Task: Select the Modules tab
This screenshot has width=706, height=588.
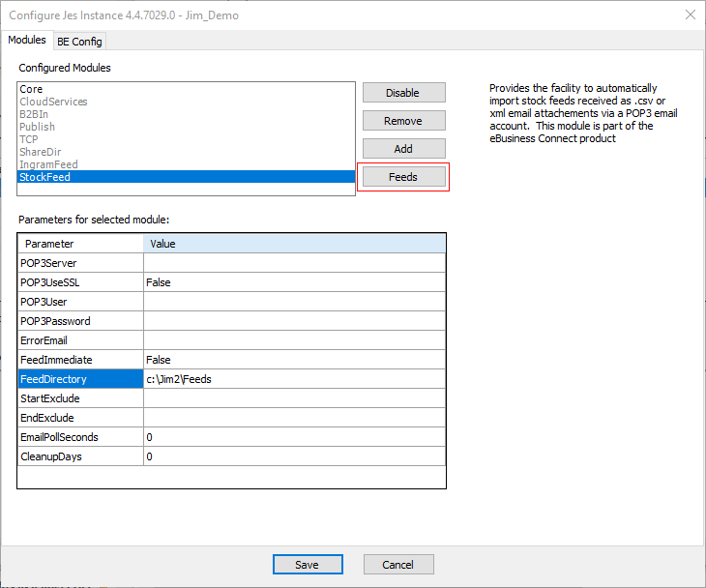Action: 27,41
